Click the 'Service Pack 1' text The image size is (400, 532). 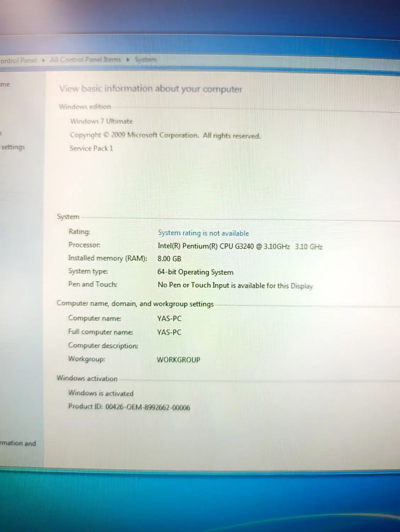(x=91, y=148)
